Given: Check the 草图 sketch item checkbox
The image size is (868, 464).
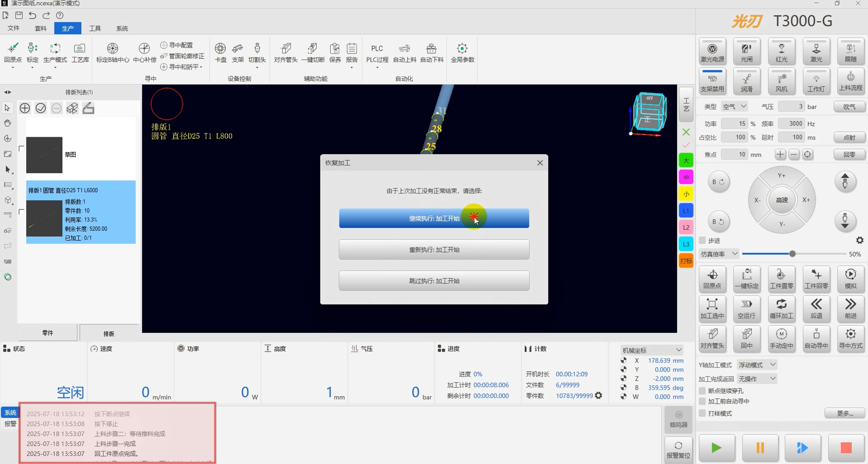Looking at the screenshot, I should tap(21, 148).
